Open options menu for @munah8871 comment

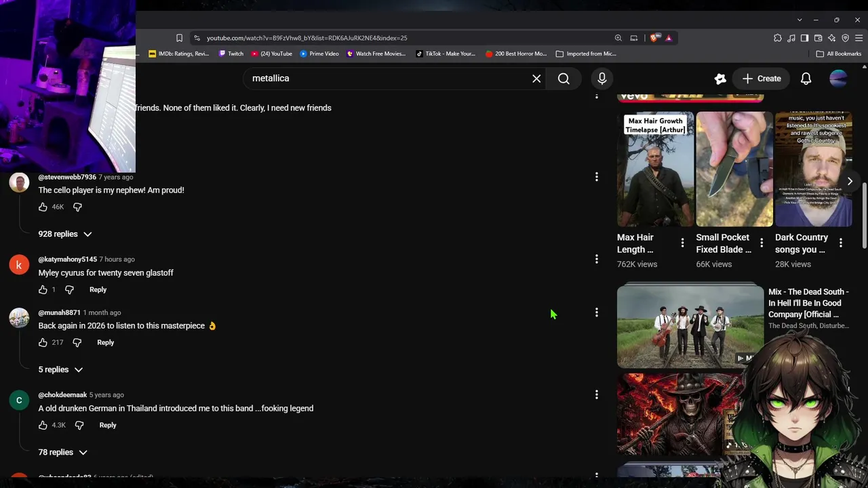coord(597,312)
